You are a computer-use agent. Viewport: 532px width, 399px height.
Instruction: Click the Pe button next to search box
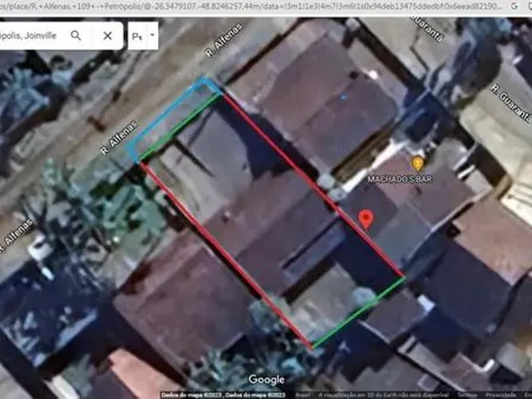(x=136, y=36)
